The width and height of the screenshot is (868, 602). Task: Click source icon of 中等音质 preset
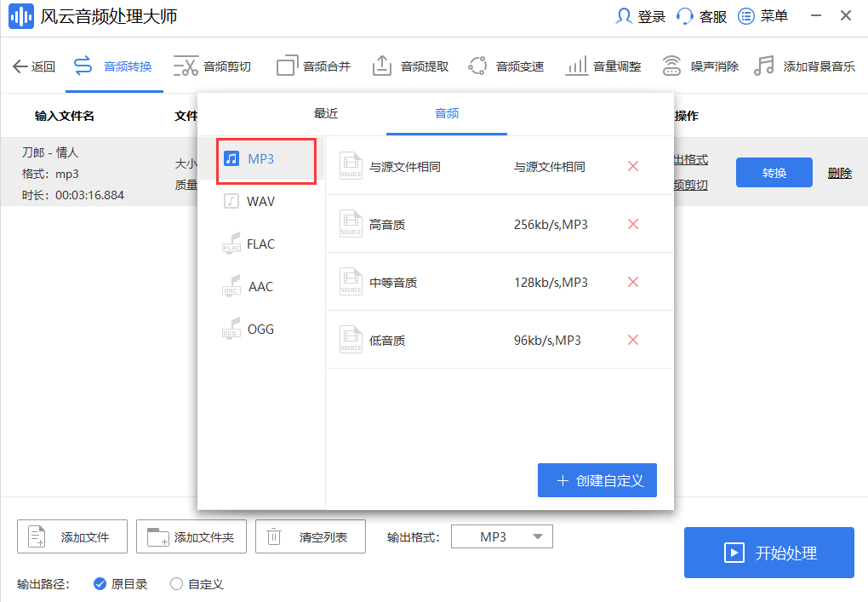click(x=351, y=282)
